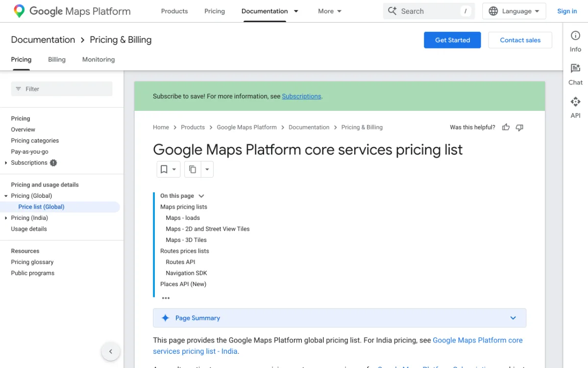Image resolution: width=588 pixels, height=368 pixels.
Task: Click the Pricing & Billing breadcrumb
Action: click(x=362, y=127)
